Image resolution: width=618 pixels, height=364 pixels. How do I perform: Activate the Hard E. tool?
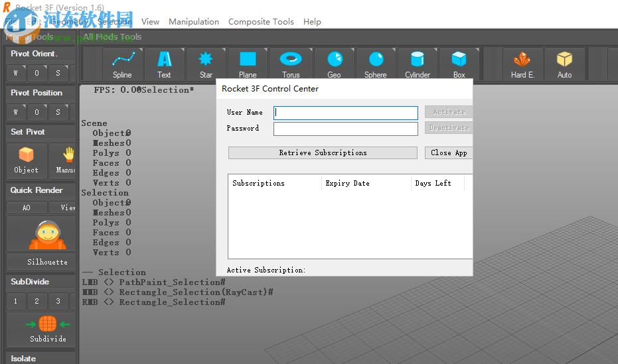tap(522, 64)
